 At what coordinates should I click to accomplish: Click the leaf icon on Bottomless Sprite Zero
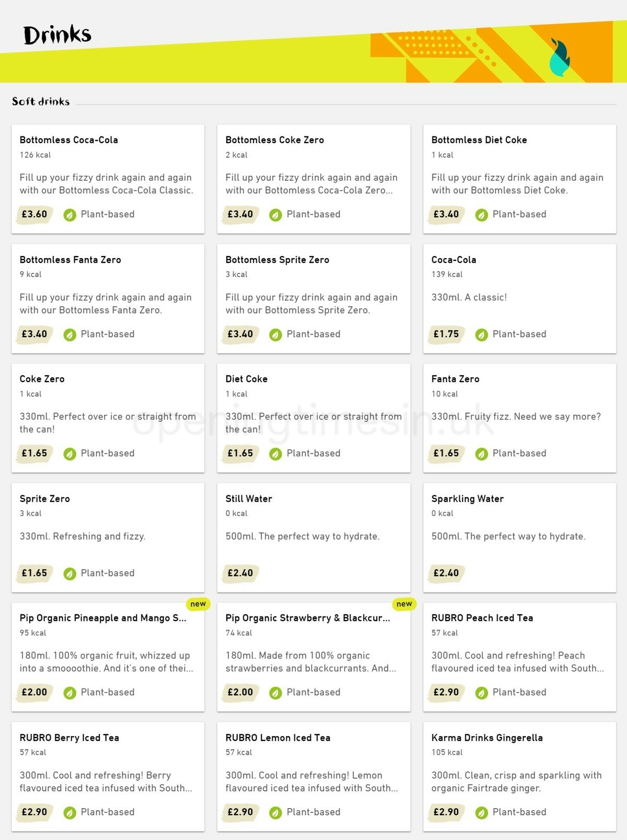pyautogui.click(x=275, y=335)
